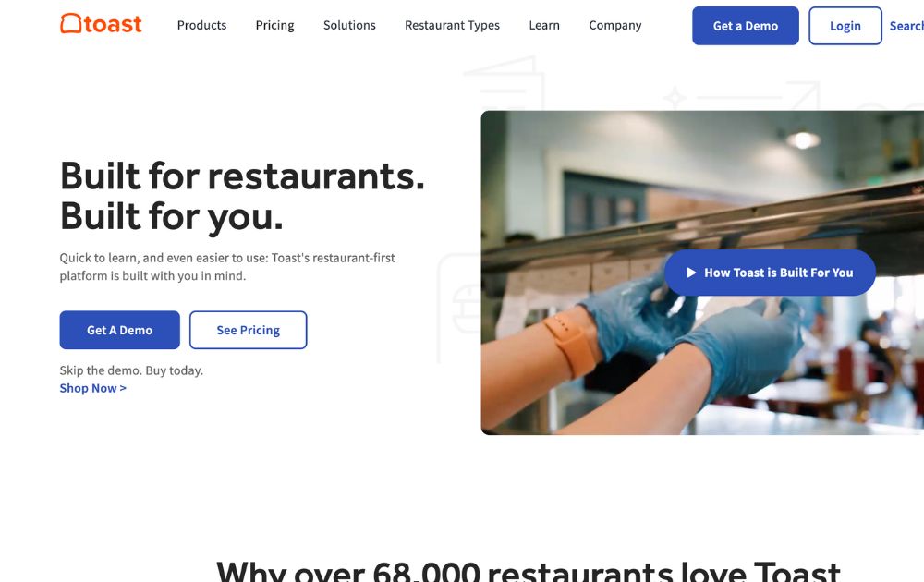Click the Skip the demo text
The height and width of the screenshot is (582, 924).
point(131,370)
